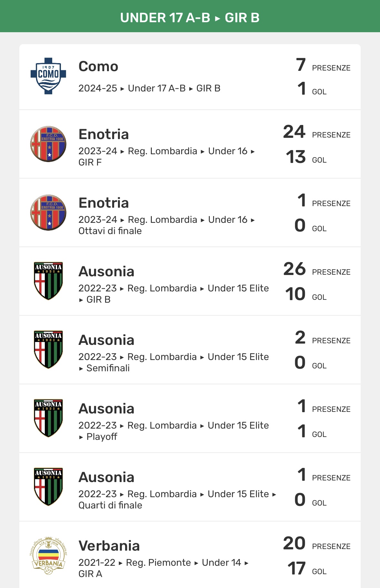Open Como 2024-25 Under 17 A-B competition line
This screenshot has width=380, height=588.
tap(149, 88)
